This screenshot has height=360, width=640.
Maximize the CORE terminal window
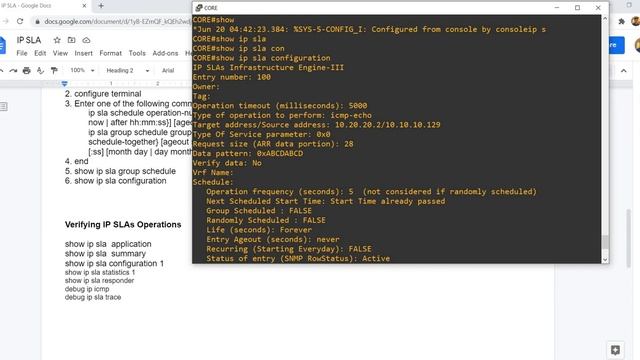578,8
